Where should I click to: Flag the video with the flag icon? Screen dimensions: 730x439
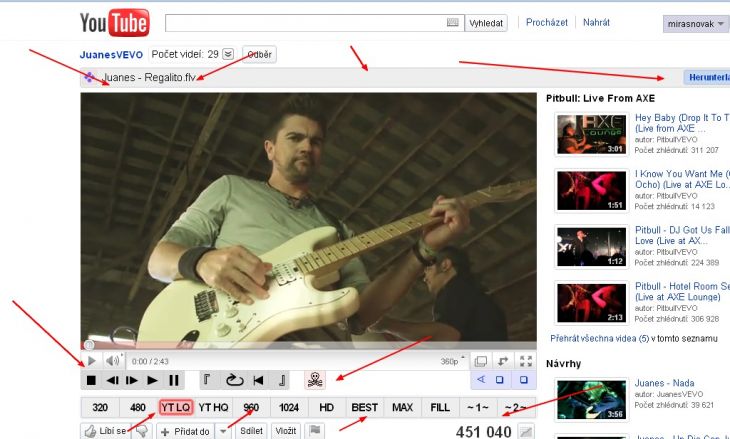pos(315,431)
